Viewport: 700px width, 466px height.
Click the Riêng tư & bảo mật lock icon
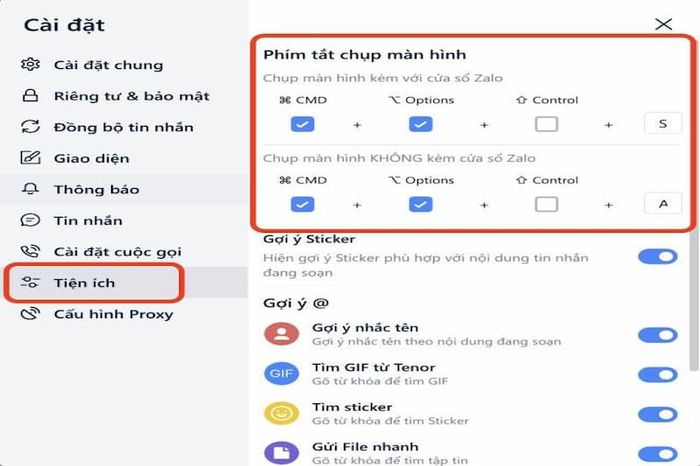(x=30, y=96)
